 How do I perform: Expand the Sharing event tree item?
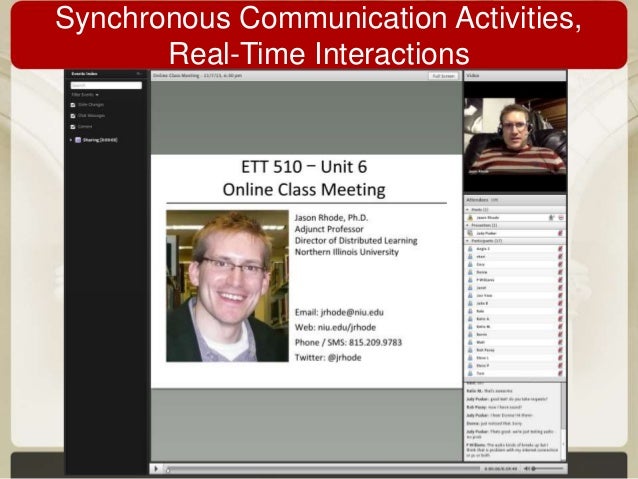pyautogui.click(x=71, y=140)
